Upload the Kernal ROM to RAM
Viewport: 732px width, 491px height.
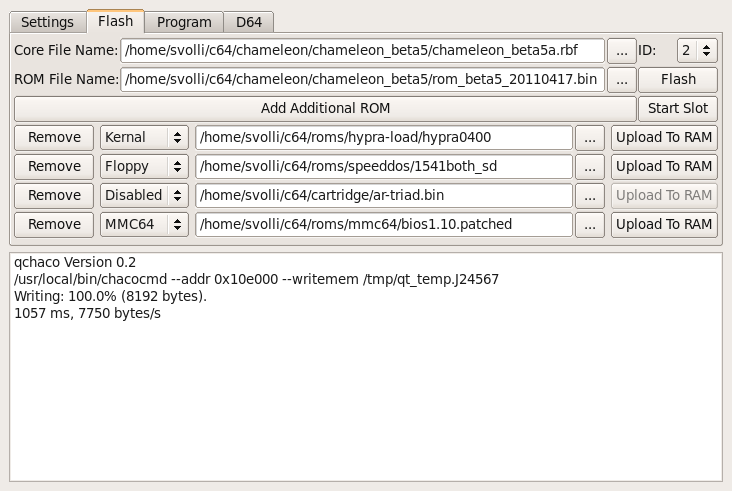coord(664,137)
